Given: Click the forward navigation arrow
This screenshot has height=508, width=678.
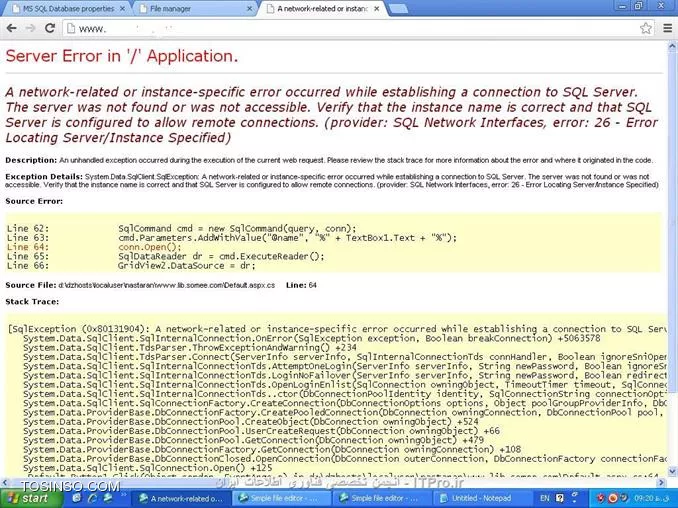Looking at the screenshot, I should point(30,29).
